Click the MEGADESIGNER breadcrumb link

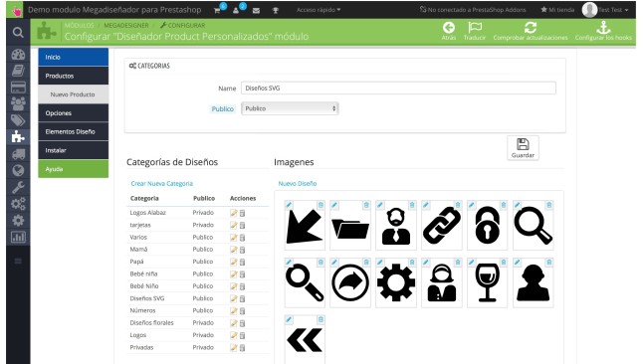(x=125, y=26)
